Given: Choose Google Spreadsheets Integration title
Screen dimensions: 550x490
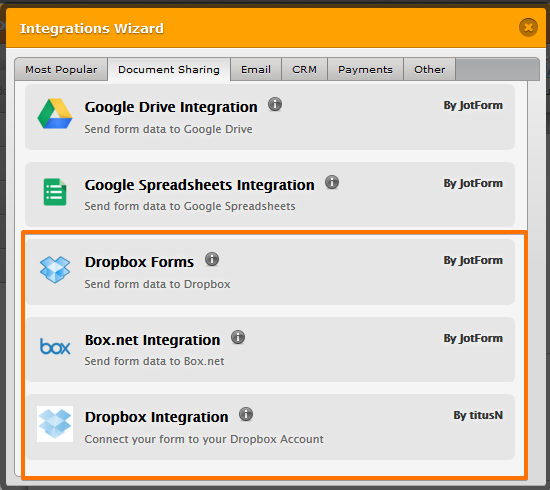Looking at the screenshot, I should (x=199, y=185).
